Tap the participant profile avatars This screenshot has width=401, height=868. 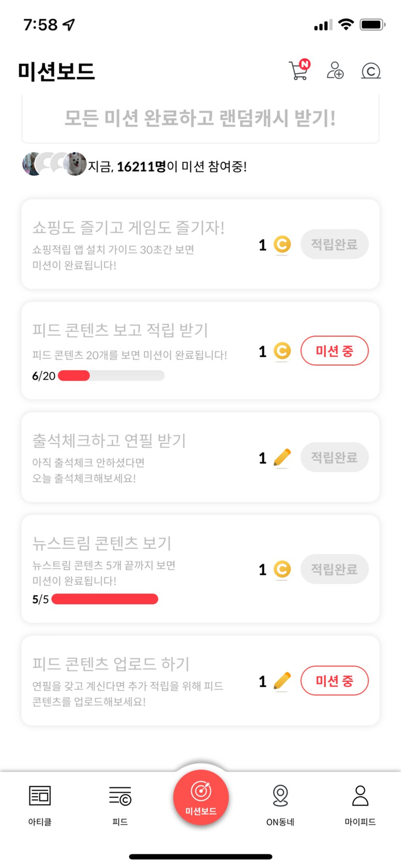tap(55, 164)
